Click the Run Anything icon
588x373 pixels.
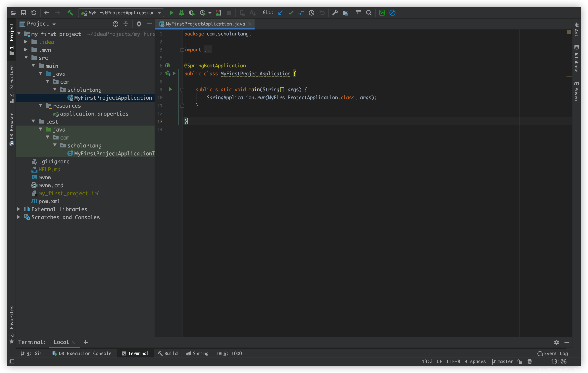tap(358, 13)
